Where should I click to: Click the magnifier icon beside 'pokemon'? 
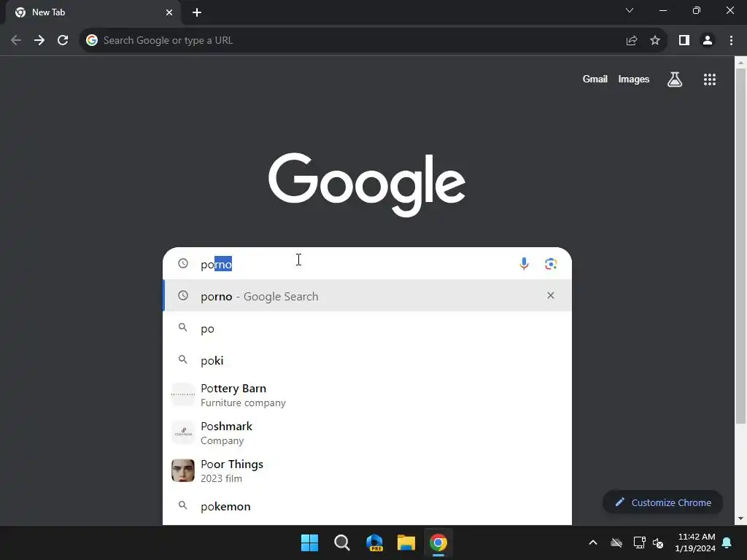click(182, 505)
